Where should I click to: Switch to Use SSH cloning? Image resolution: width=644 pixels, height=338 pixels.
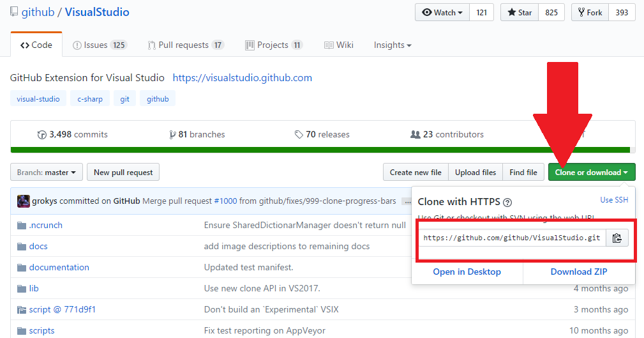pyautogui.click(x=614, y=200)
